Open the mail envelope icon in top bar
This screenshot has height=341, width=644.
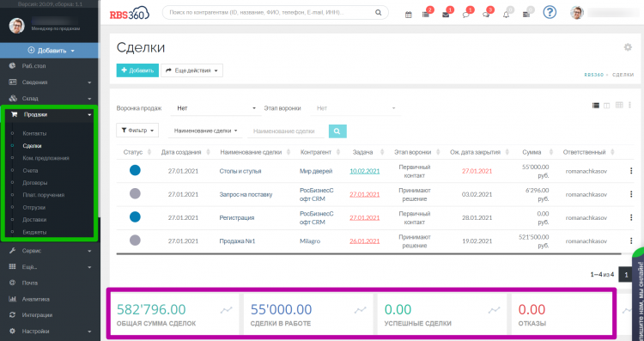coord(446,15)
